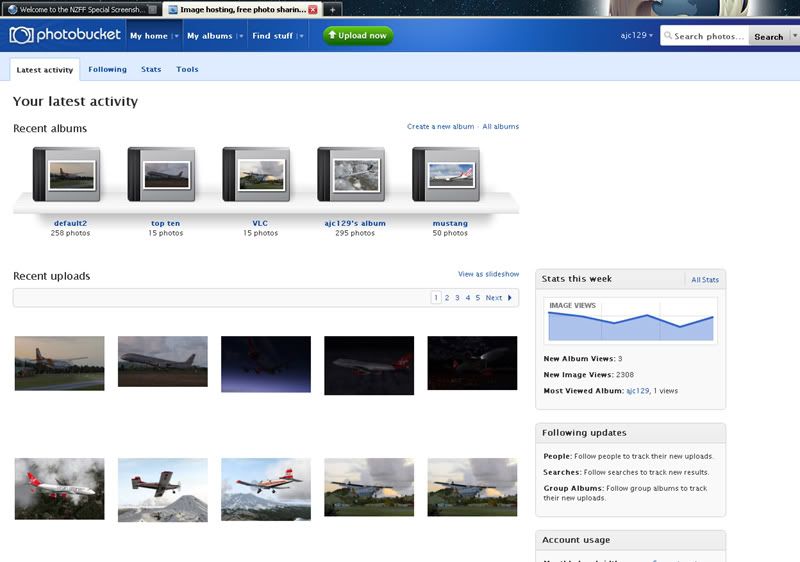Open the Tools tab
The image size is (800, 562).
click(187, 70)
